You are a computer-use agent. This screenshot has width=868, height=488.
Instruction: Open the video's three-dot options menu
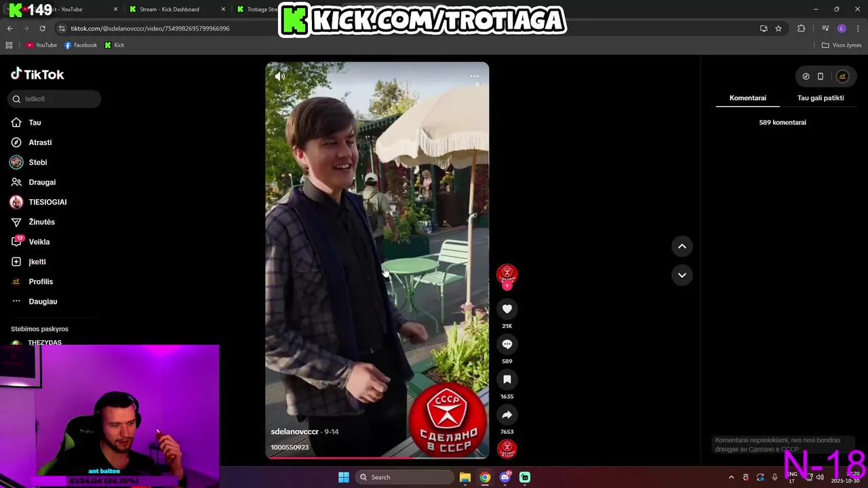pos(474,76)
